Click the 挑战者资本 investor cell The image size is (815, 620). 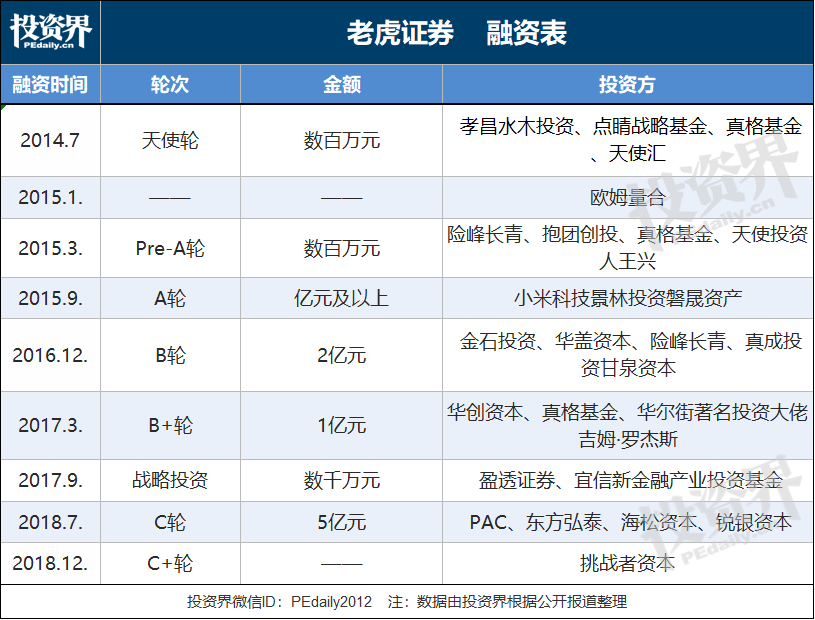(627, 563)
